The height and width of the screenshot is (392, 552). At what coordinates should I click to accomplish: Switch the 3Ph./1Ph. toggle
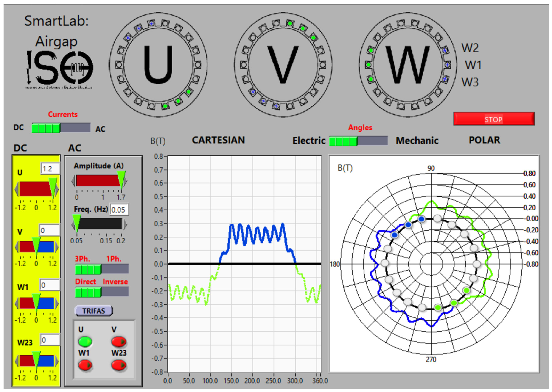coord(102,269)
